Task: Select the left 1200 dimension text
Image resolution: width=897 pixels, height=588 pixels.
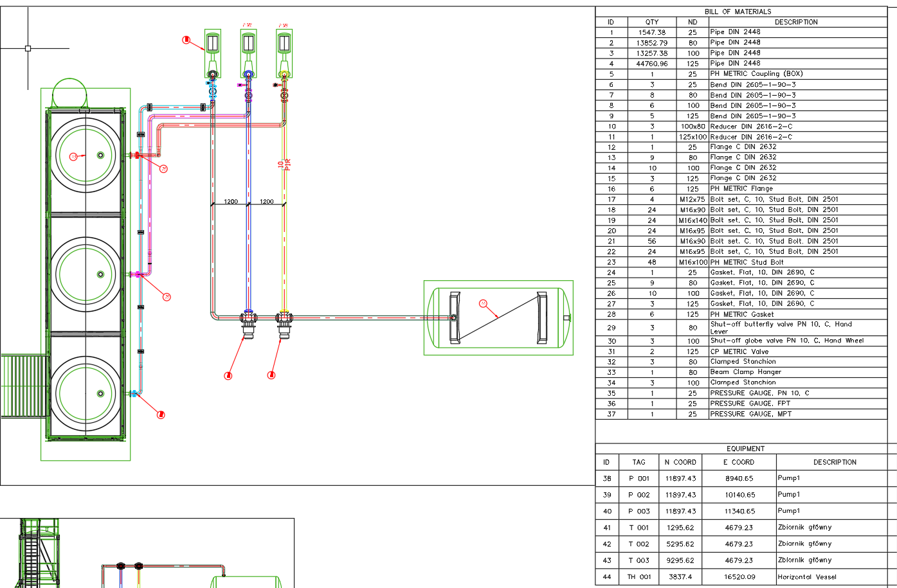Action: (x=231, y=202)
